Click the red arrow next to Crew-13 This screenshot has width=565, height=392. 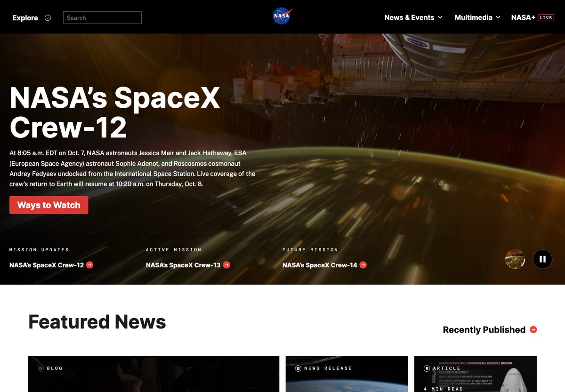pos(226,265)
